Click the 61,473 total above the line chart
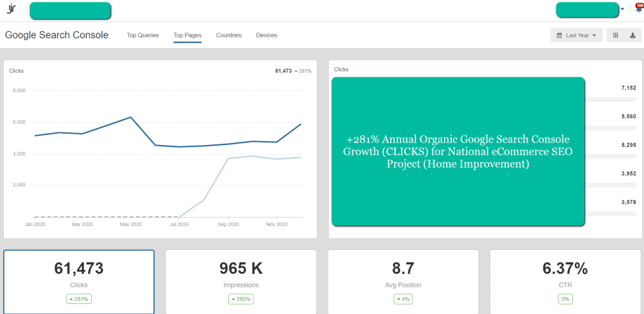This screenshot has height=314, width=644. (284, 71)
